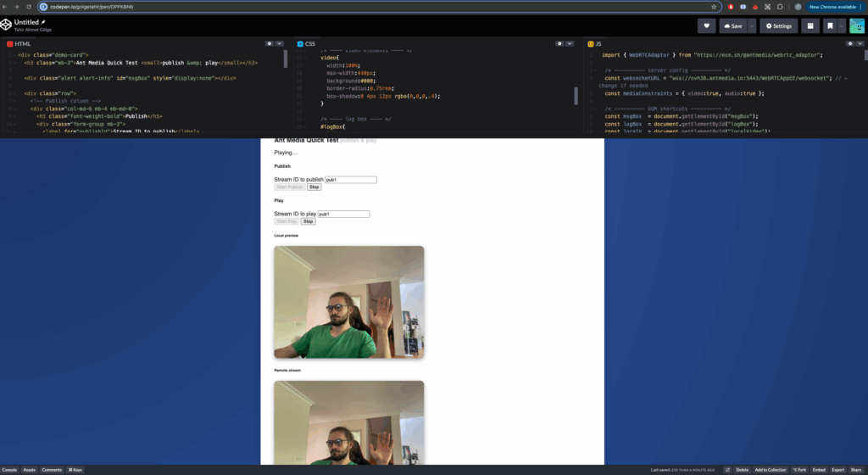
Task: Click Add to Collection
Action: point(770,470)
